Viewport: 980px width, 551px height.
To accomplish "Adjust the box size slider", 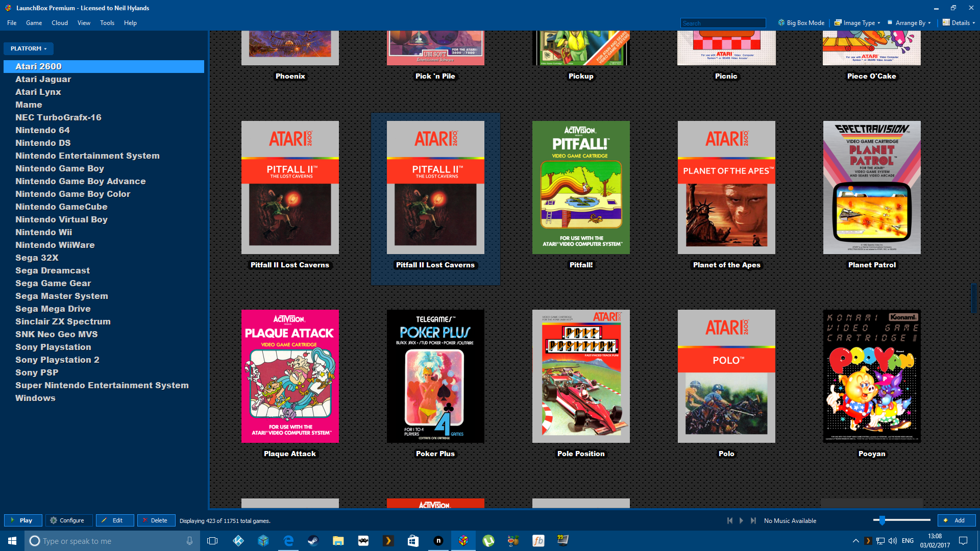I will (882, 520).
